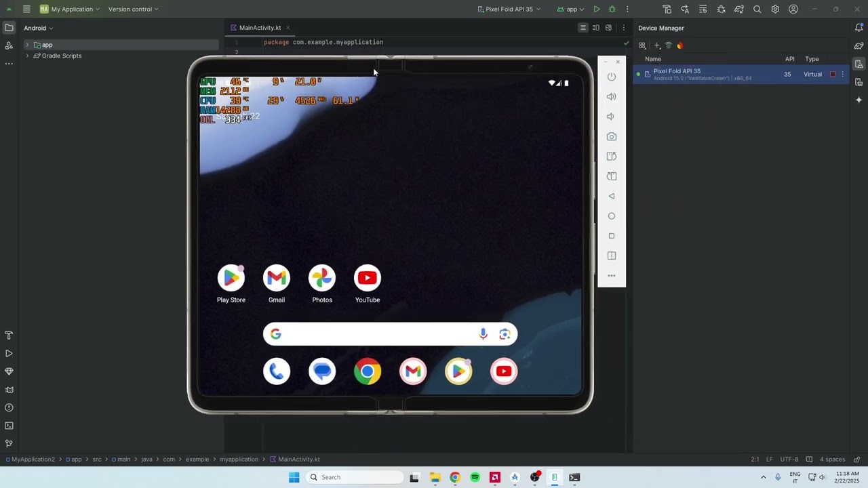Tap the emulator Home circle button
868x488 pixels.
611,216
